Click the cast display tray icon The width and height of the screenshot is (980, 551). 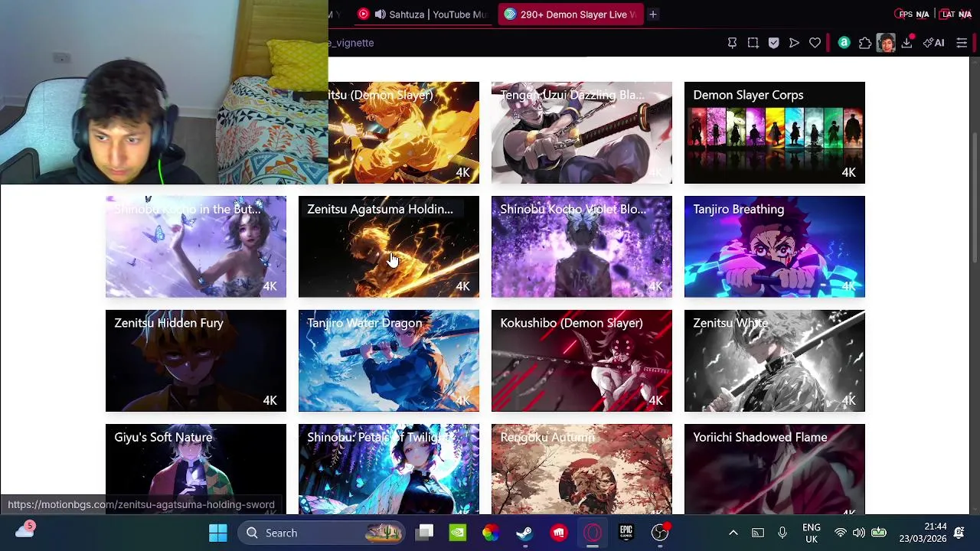[757, 533]
